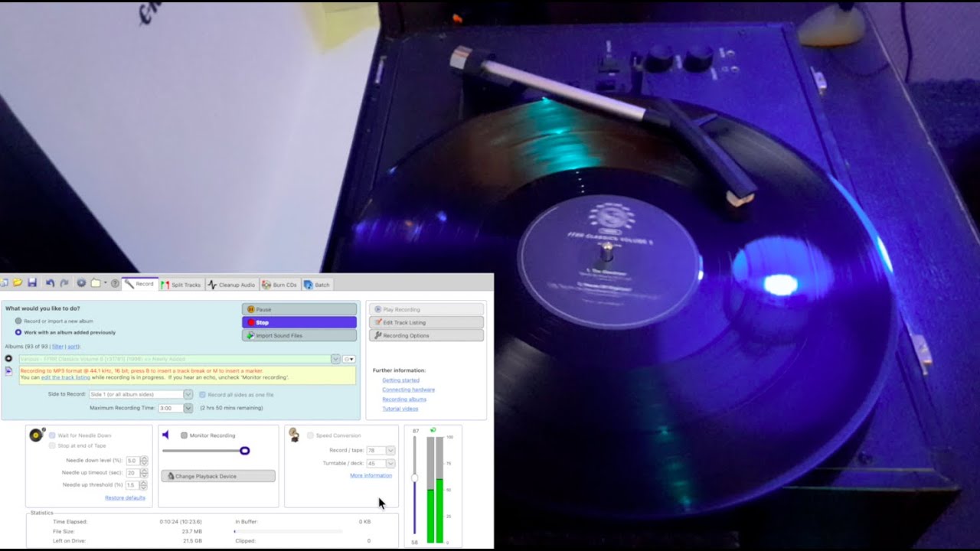This screenshot has width=980, height=551.
Task: Click the document icon beside yellow notice
Action: tap(8, 371)
